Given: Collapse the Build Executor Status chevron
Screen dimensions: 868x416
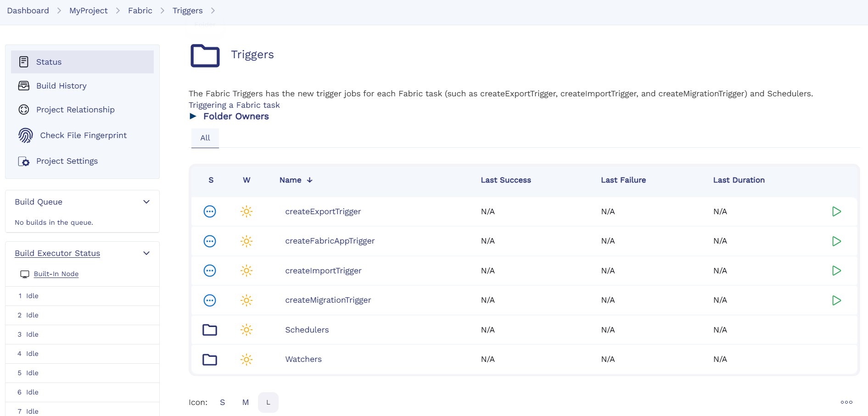Looking at the screenshot, I should click(x=146, y=253).
